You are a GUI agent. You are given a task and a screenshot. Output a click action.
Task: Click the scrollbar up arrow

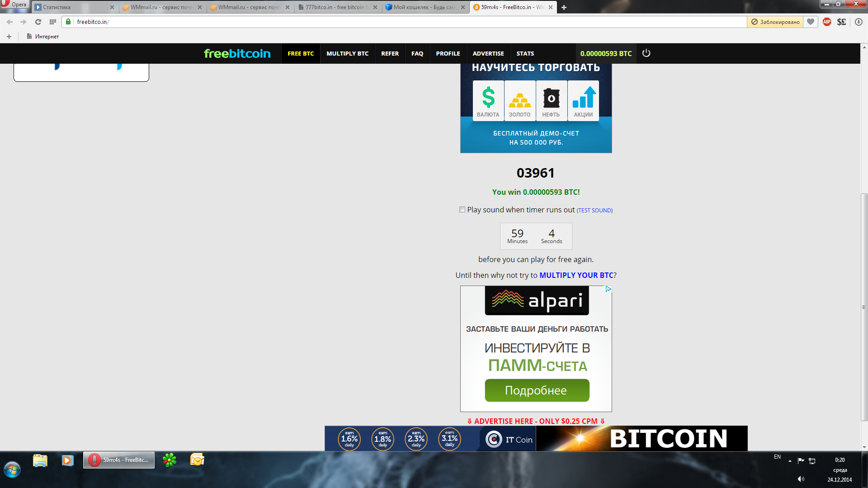(864, 47)
